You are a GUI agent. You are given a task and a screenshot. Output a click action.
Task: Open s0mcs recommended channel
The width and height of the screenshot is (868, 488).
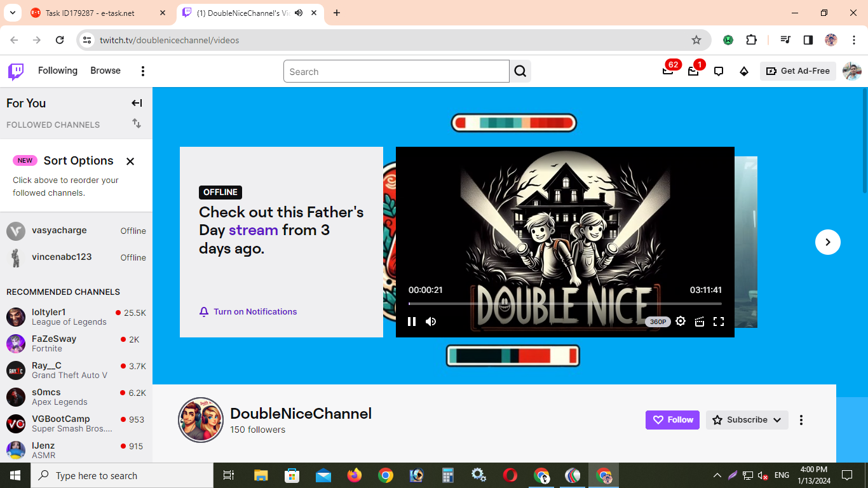[76, 396]
